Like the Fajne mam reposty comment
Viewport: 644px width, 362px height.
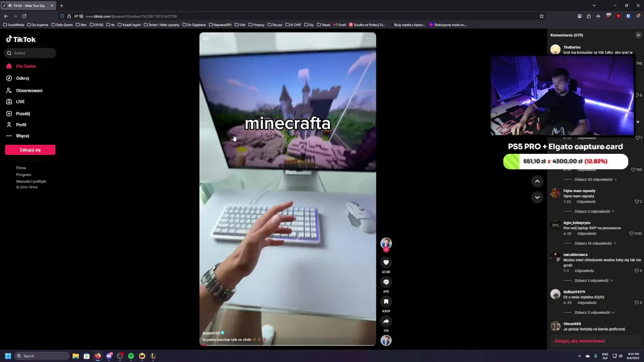(x=636, y=202)
